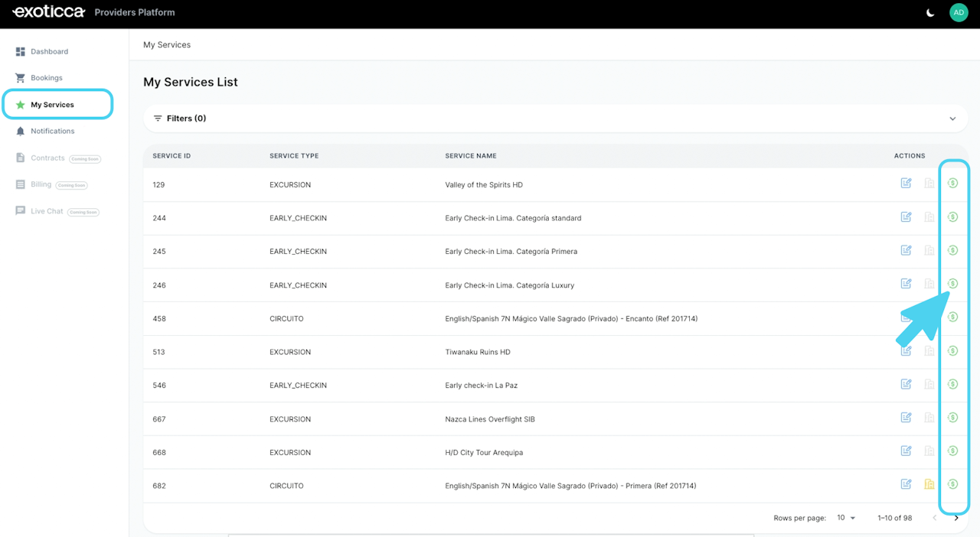
Task: Click edit icon for service 245
Action: tap(906, 250)
